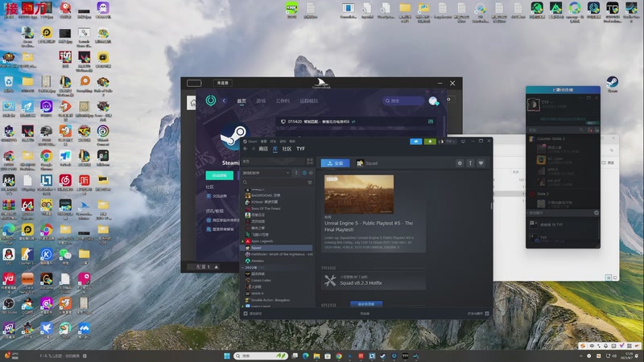Viewport: 644px width, 362px height.
Task: Click the green launch game button
Action: pyautogui.click(x=219, y=175)
